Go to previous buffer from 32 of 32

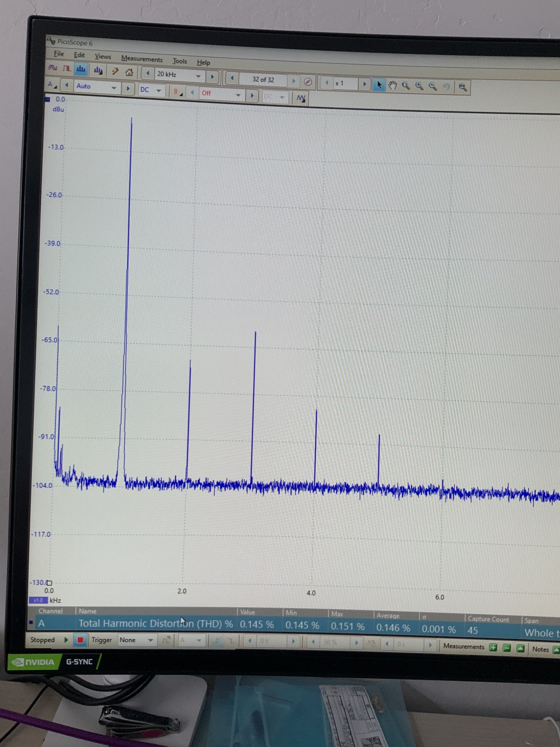click(232, 78)
